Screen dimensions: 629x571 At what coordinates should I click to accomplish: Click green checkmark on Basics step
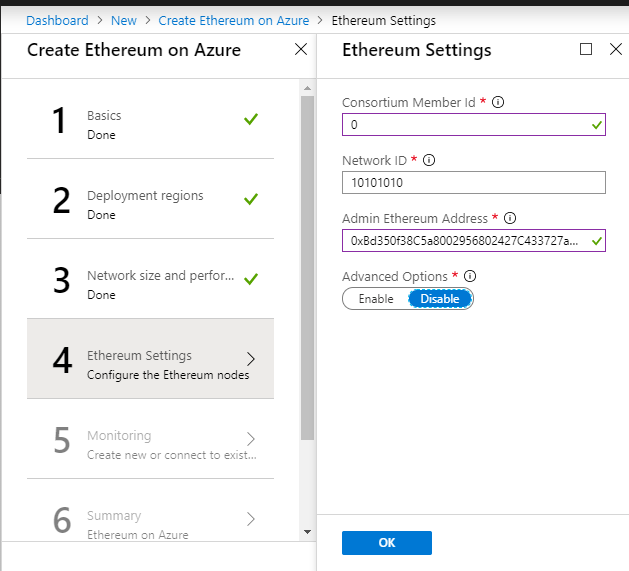click(251, 119)
